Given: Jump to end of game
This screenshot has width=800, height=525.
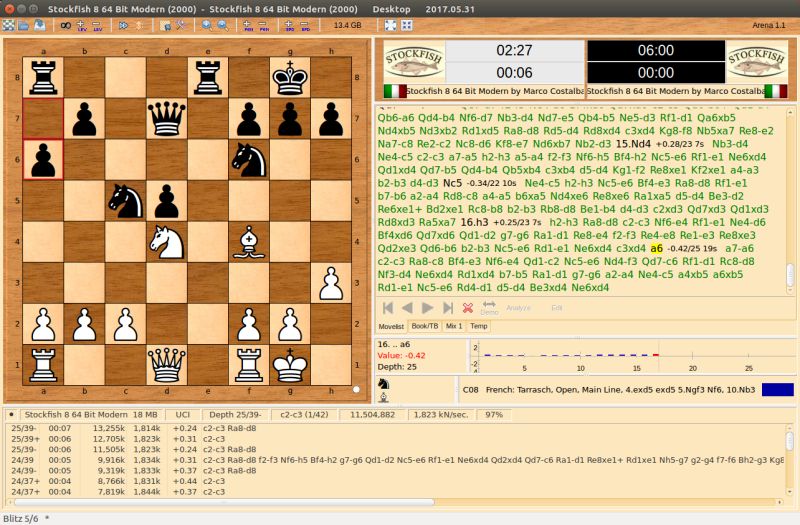Looking at the screenshot, I should (447, 308).
